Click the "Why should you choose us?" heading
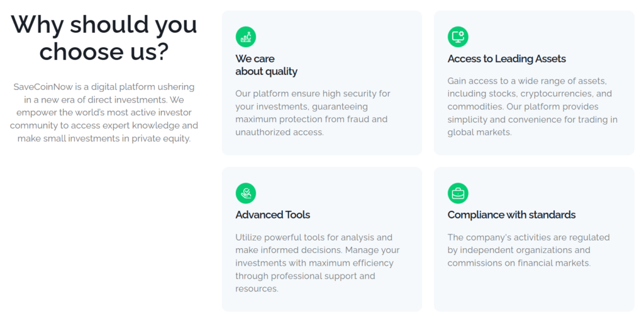Viewport: 644px width, 318px height. pos(104,38)
